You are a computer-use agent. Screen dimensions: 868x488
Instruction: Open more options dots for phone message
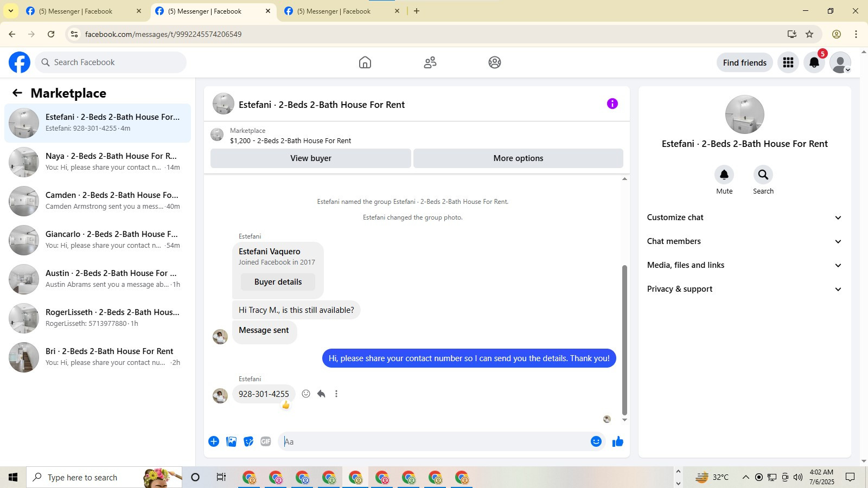click(x=336, y=394)
